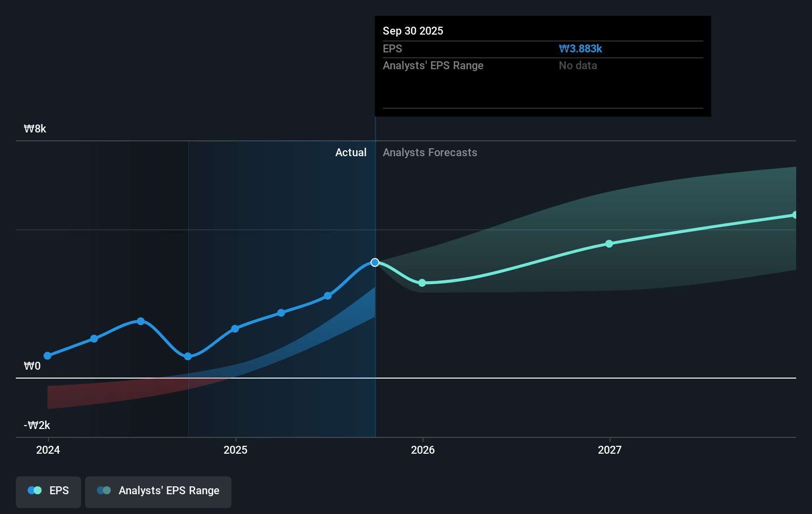Click the ₩3.883k EPS value in tooltip
Viewport: 812px width, 514px height.
coord(581,48)
